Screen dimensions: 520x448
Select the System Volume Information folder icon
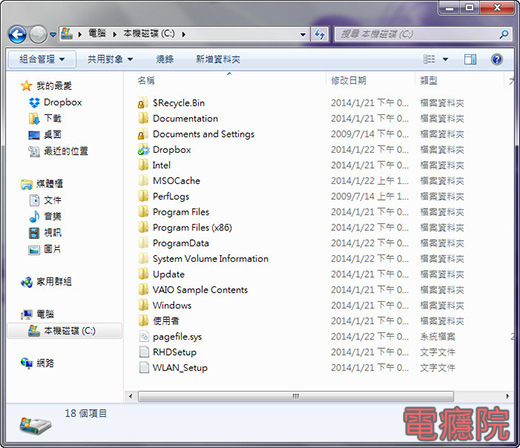[143, 259]
